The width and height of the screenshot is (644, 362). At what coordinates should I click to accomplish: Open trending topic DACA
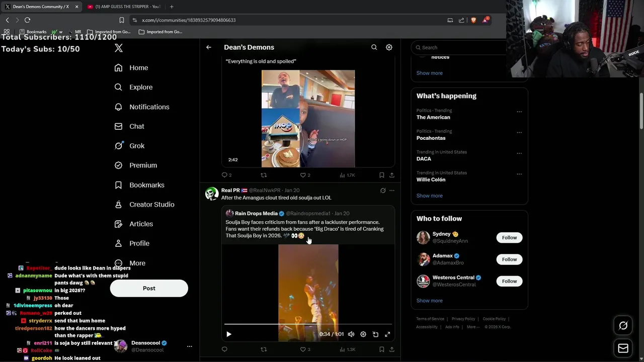[424, 159]
